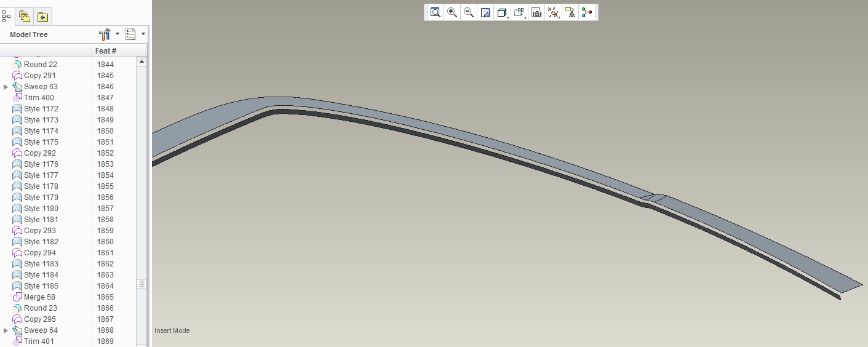Select the Style 1172 feature
Viewport: 868px width, 347px height.
coord(41,109)
